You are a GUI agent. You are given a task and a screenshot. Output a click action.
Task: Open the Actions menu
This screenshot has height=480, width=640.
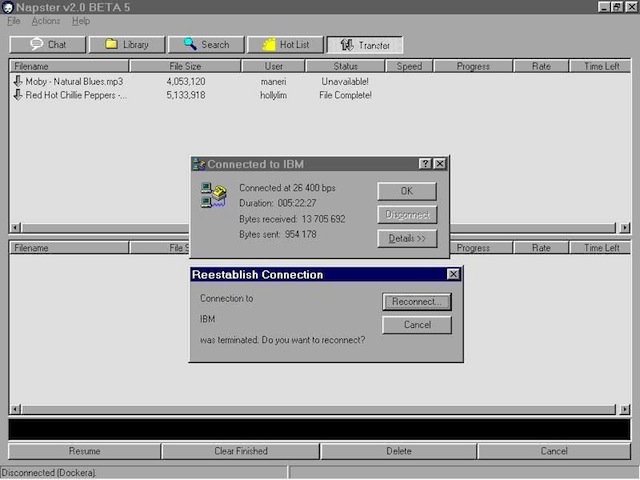pyautogui.click(x=46, y=21)
